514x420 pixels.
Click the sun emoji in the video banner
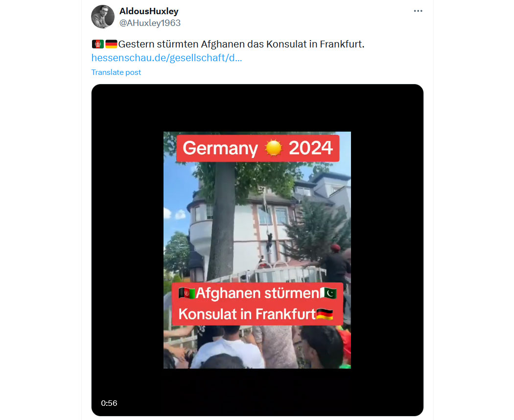(273, 148)
